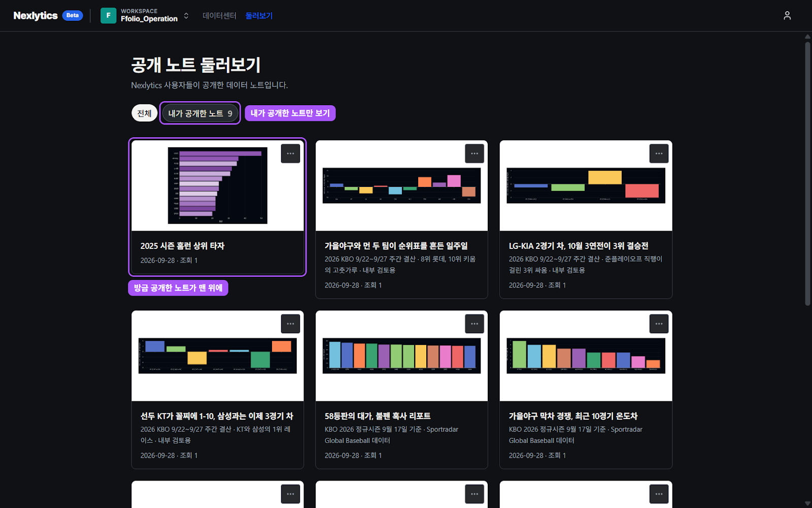This screenshot has height=508, width=812.
Task: Click the date line on 58등판의 대가 card
Action: pyautogui.click(x=353, y=455)
